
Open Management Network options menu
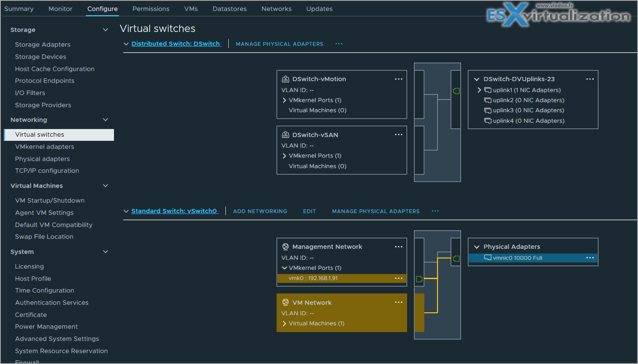399,247
